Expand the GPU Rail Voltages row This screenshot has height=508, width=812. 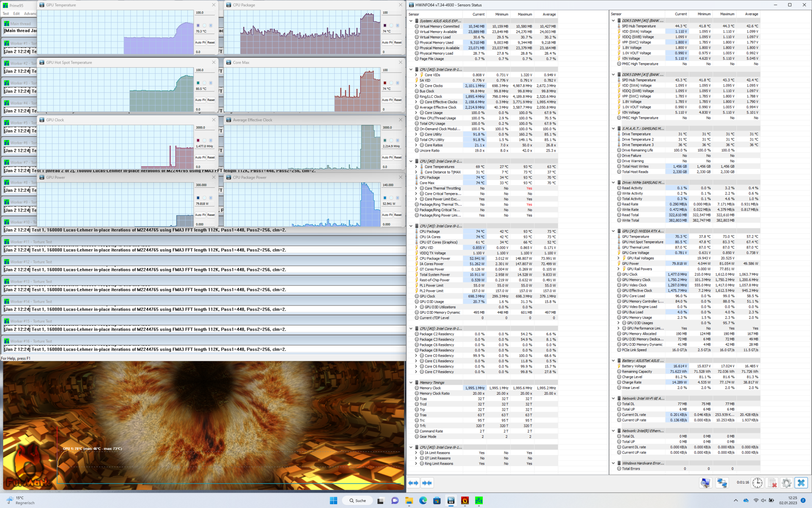click(x=618, y=258)
